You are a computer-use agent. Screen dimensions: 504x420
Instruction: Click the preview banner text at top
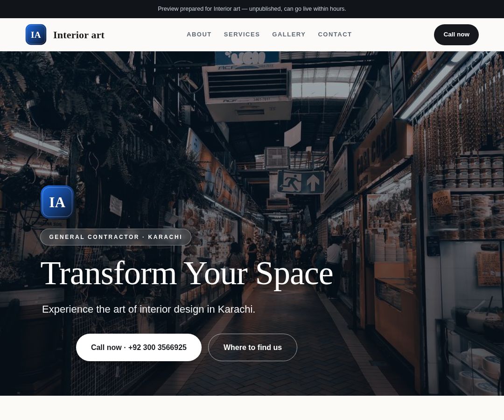coord(252,9)
